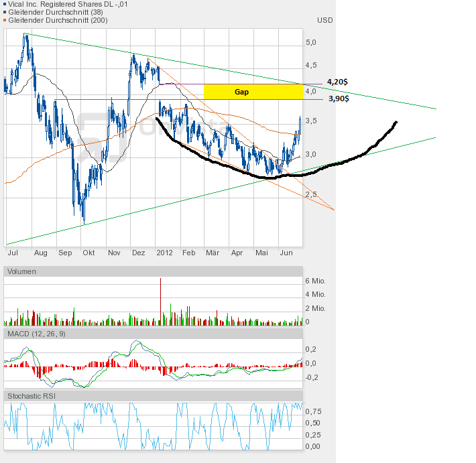Click the USD currency label
Screen dimensions: 476x463
point(325,20)
